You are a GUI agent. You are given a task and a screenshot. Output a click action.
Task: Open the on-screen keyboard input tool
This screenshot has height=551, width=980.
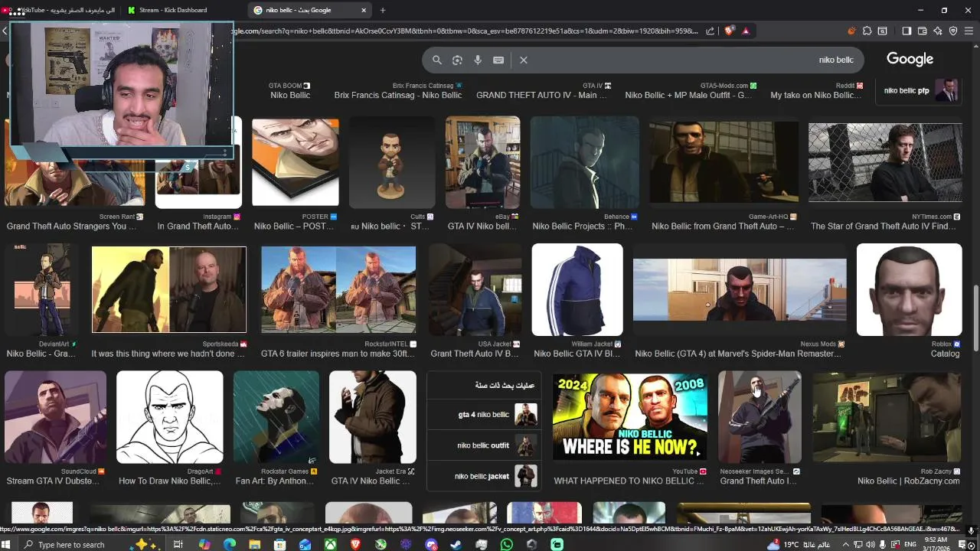(498, 60)
